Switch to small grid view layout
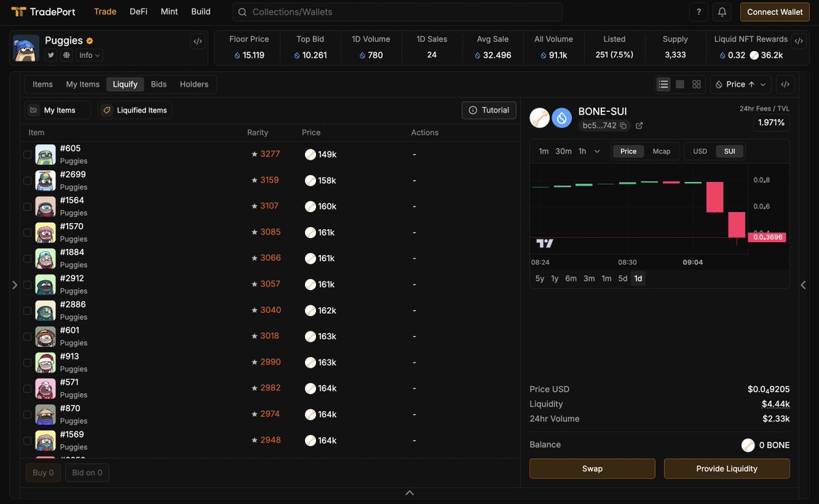819x504 pixels. click(x=680, y=84)
